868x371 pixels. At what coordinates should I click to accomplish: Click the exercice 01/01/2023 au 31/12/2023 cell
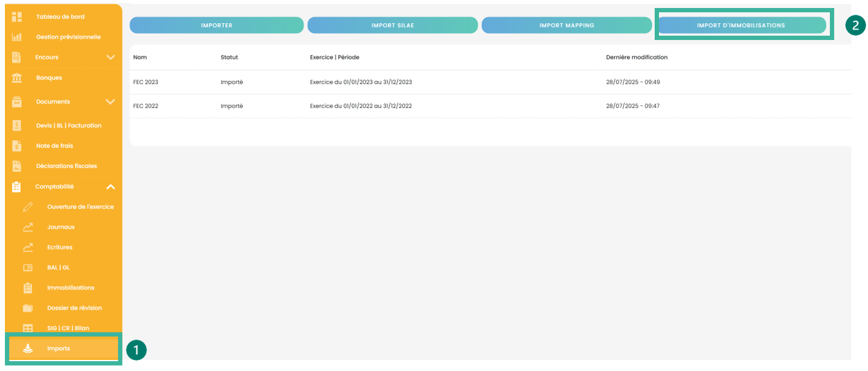361,82
